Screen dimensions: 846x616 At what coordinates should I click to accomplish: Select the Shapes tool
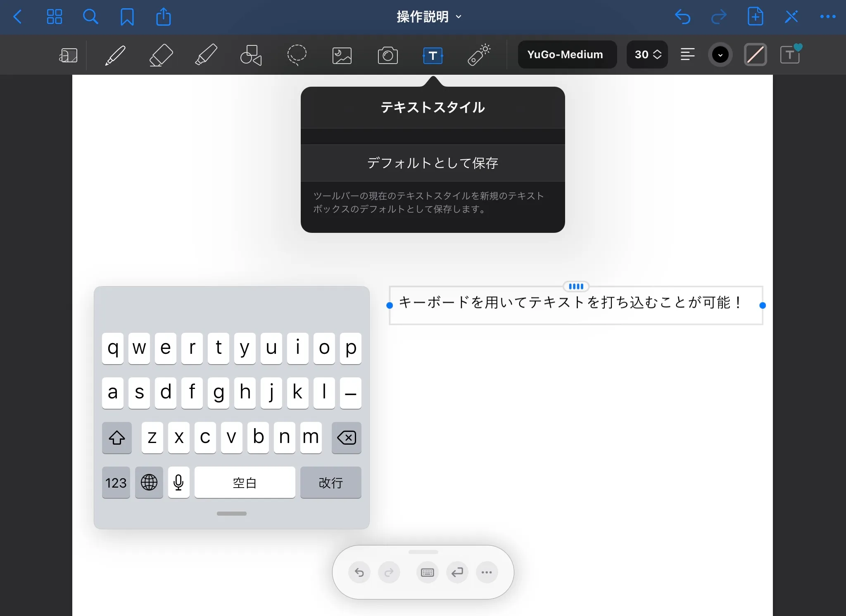(251, 55)
